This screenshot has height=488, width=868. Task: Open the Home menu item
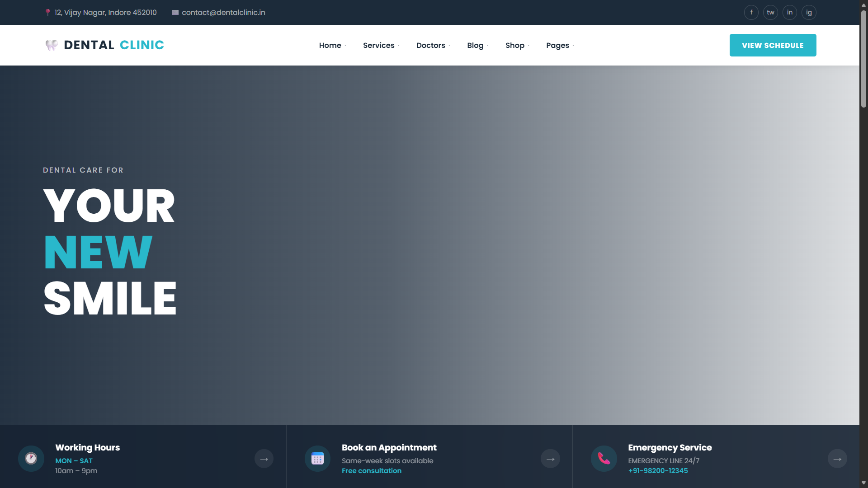coord(332,45)
